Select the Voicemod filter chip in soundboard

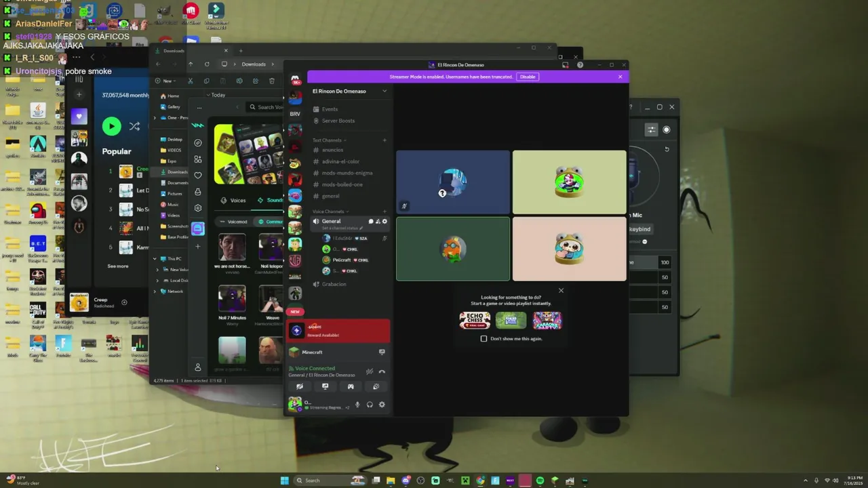click(234, 222)
